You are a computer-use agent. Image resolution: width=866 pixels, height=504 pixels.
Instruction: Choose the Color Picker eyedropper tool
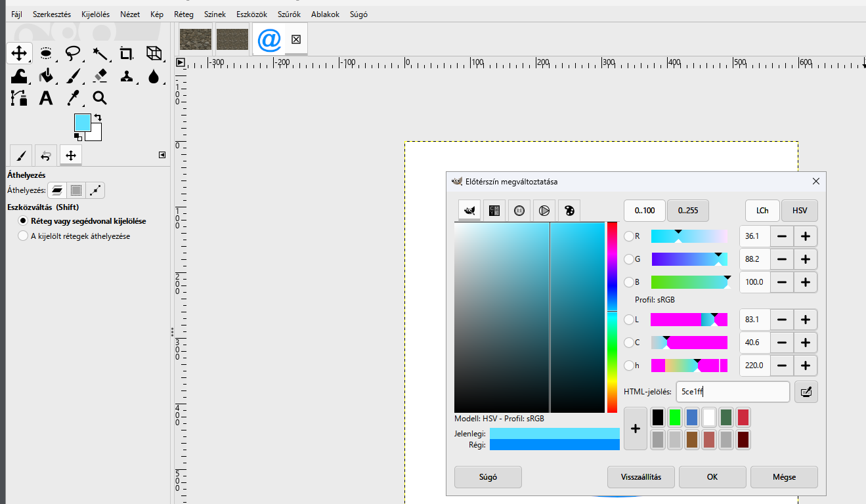tap(73, 98)
